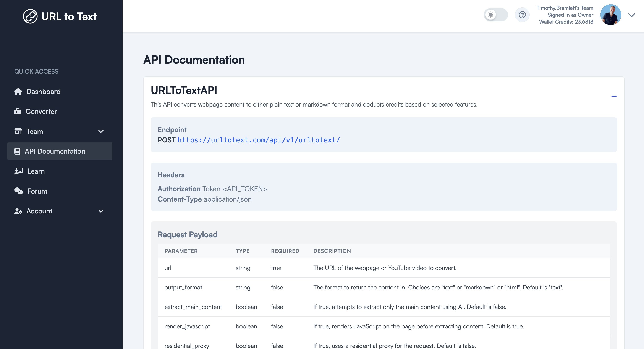
Task: Click the PARAMETER column header
Action: click(x=181, y=251)
